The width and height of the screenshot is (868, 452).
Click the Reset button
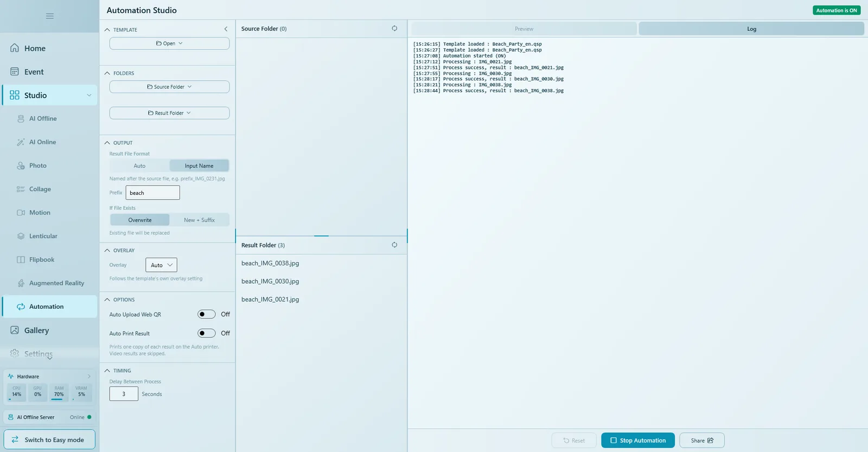coord(574,441)
